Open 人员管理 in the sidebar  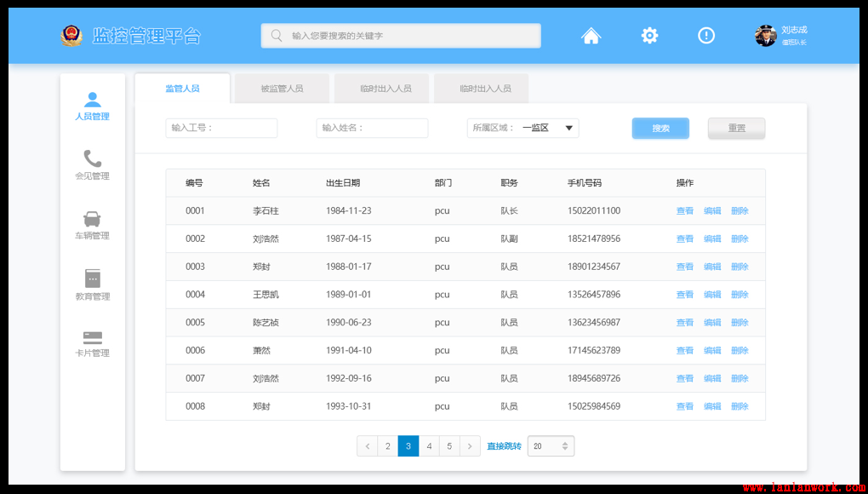pos(92,106)
